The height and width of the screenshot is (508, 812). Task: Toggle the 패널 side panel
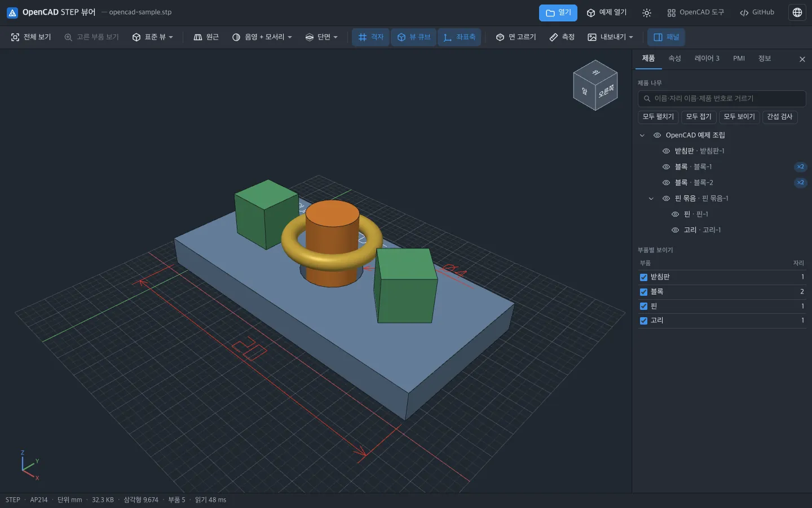pos(666,37)
